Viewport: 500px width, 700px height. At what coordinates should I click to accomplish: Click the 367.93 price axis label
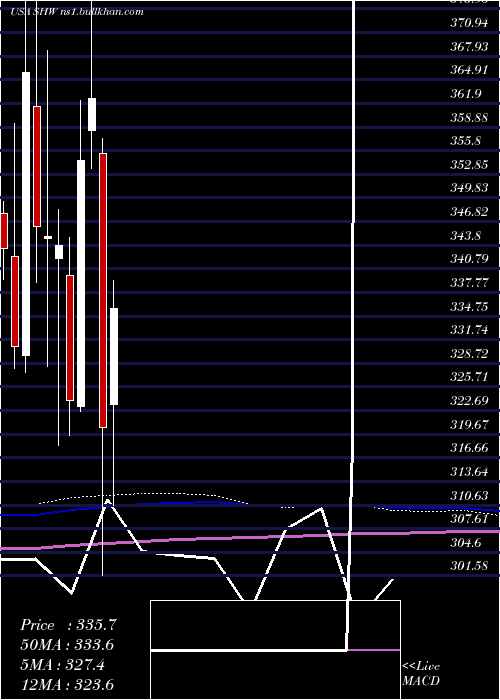469,46
